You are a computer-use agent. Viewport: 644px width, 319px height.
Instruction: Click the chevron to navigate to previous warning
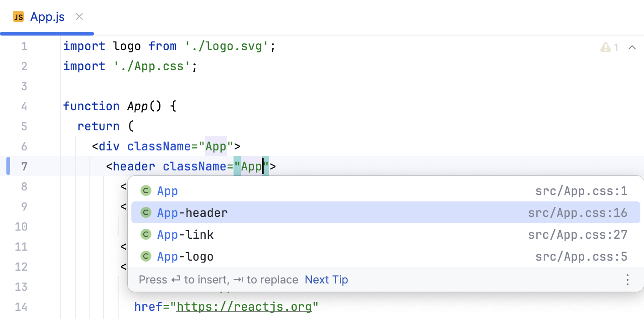pyautogui.click(x=632, y=47)
